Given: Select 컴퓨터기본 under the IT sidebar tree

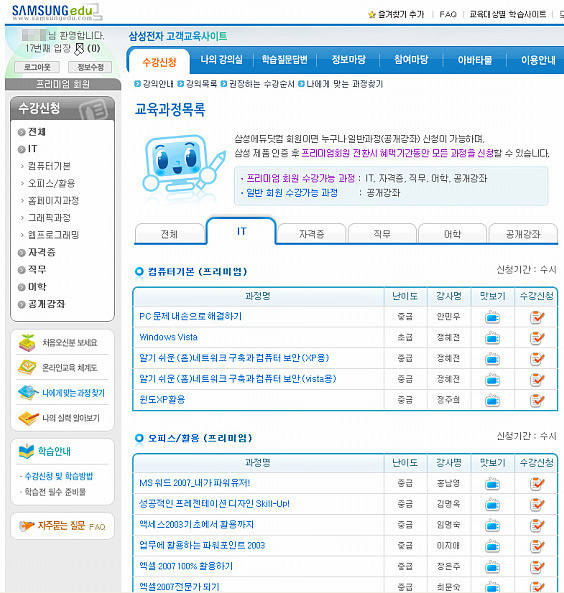Looking at the screenshot, I should pos(49,166).
